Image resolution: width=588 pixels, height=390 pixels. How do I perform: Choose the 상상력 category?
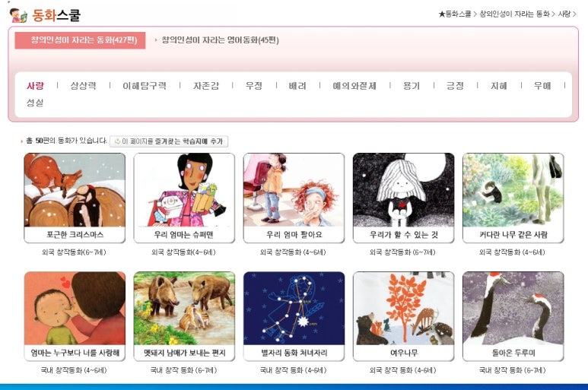coord(83,86)
